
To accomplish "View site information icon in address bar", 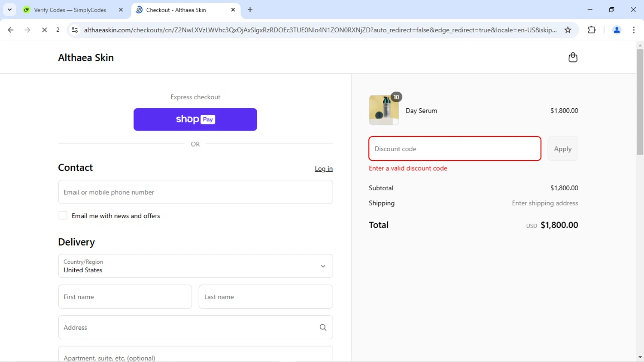I will click(75, 30).
